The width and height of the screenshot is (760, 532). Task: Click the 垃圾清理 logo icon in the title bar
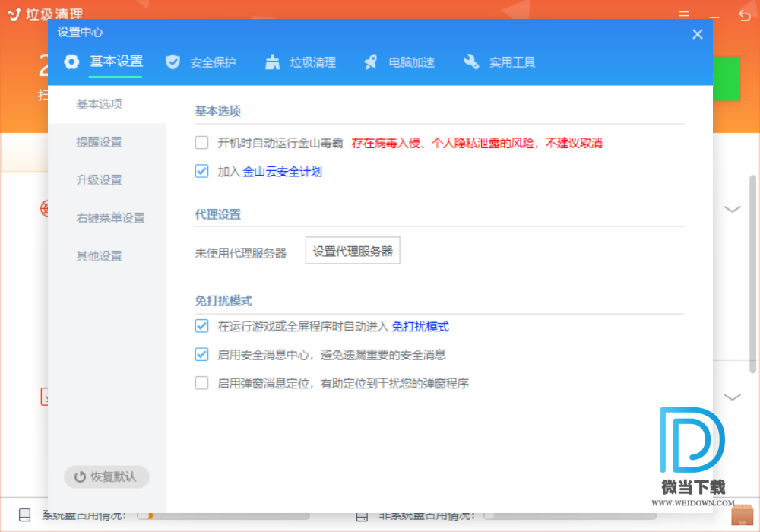click(x=14, y=14)
